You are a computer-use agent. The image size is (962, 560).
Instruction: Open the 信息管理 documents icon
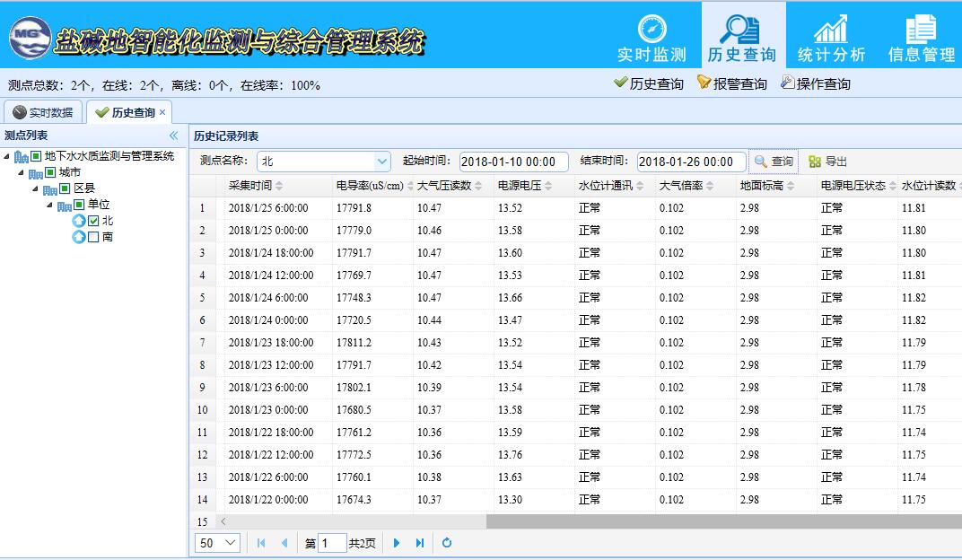coord(921,28)
